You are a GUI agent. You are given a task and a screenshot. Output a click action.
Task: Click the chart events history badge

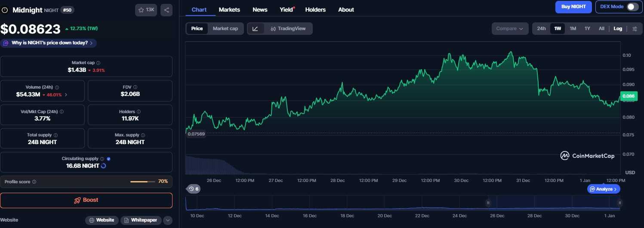pos(194,189)
